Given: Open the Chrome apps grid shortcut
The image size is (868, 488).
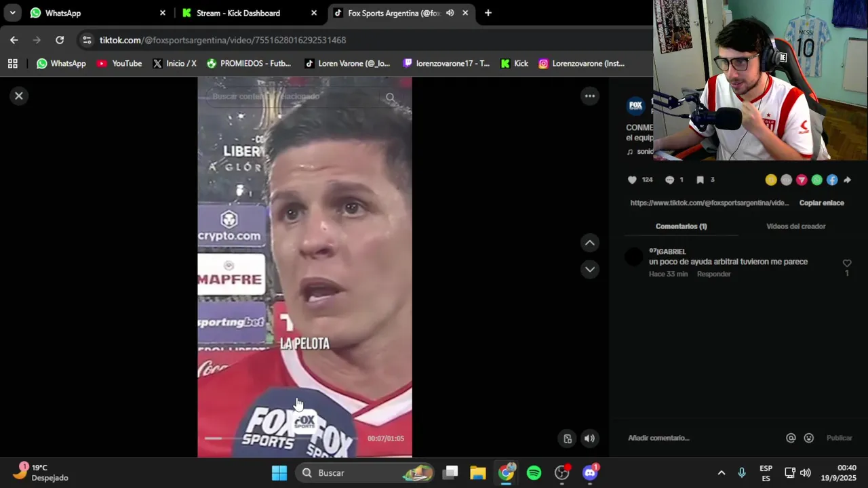Looking at the screenshot, I should point(12,64).
